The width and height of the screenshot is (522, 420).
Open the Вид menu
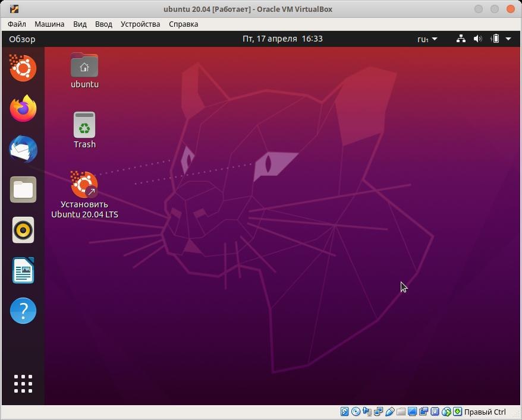pyautogui.click(x=80, y=24)
